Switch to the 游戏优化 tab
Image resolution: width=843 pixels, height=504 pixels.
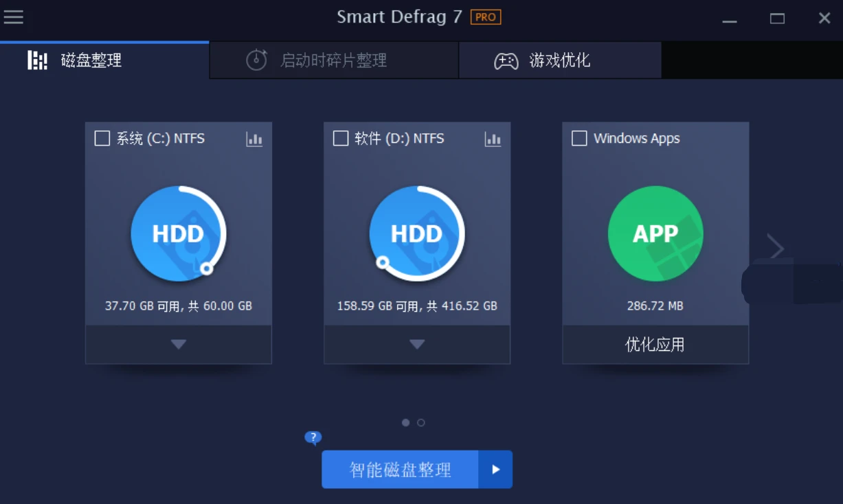pos(560,60)
